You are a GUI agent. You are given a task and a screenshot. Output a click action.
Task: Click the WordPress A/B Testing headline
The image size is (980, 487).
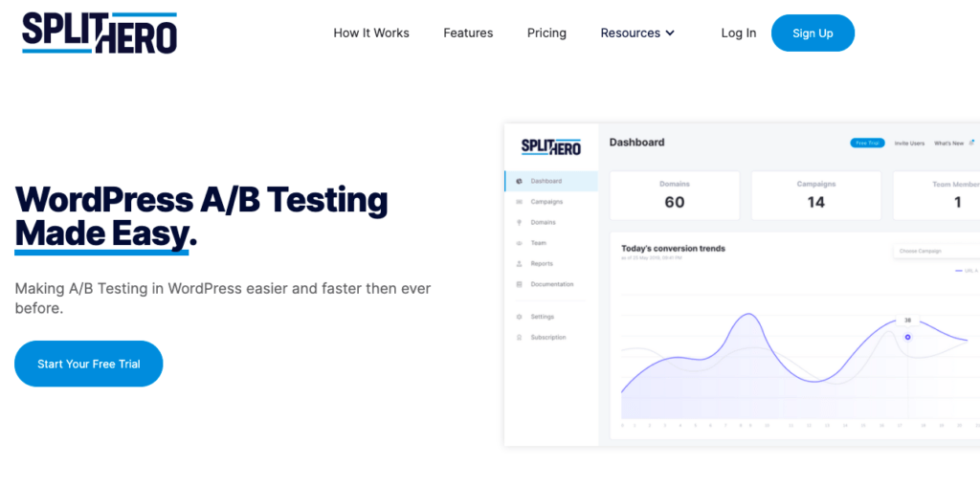(201, 217)
